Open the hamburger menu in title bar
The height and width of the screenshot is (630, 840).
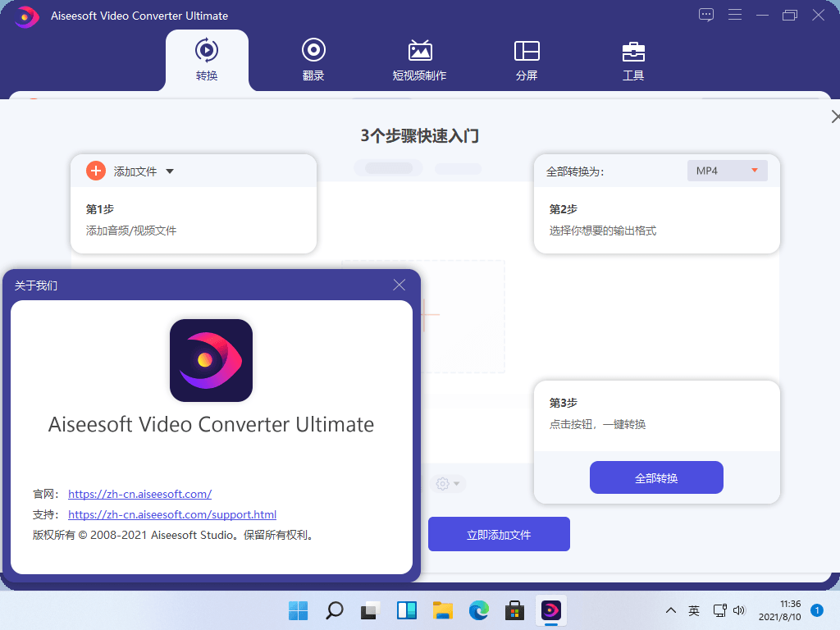[x=735, y=15]
